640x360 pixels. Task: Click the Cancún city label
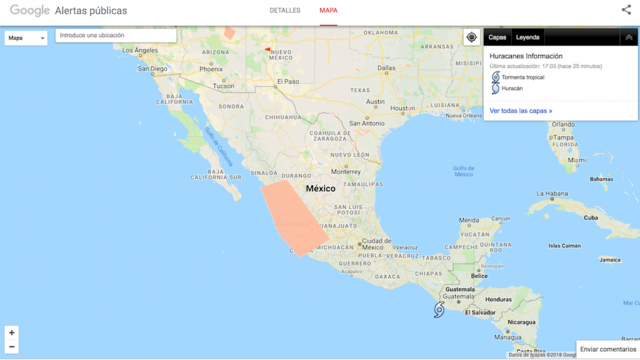tap(500, 218)
